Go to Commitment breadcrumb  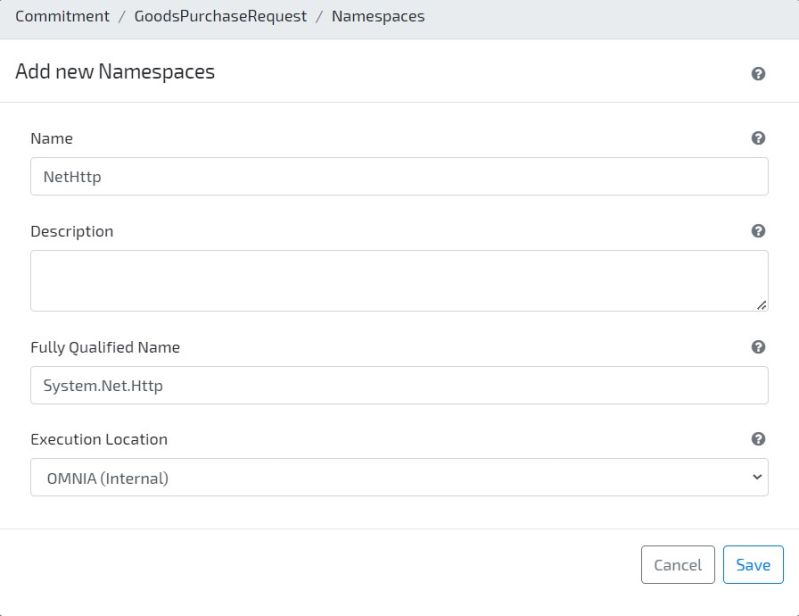(62, 16)
